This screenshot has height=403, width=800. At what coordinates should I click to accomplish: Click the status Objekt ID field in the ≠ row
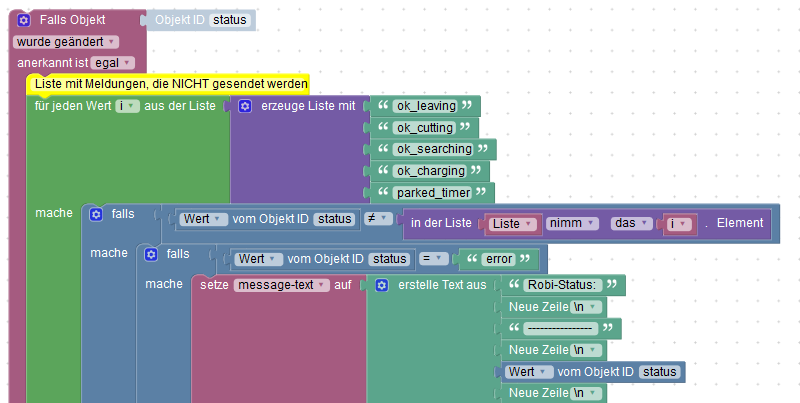tap(335, 219)
